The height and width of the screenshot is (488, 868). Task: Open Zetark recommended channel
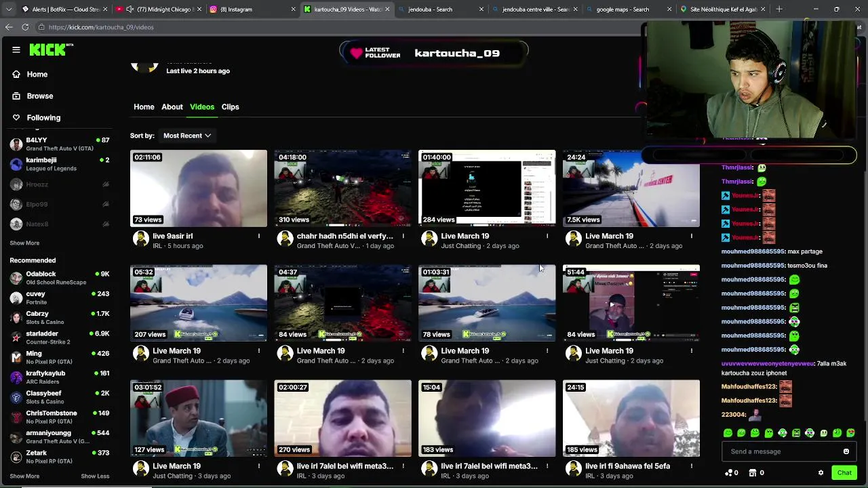pos(59,456)
